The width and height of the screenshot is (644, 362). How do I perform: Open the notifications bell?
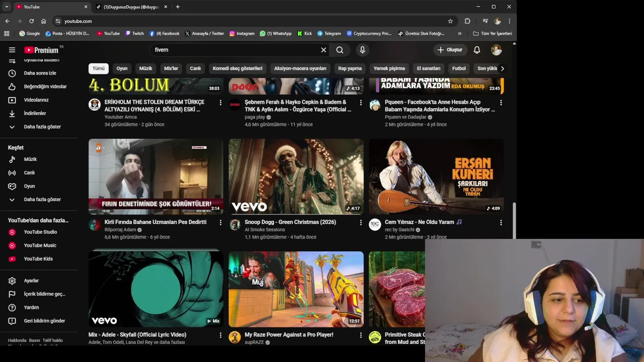tap(477, 50)
